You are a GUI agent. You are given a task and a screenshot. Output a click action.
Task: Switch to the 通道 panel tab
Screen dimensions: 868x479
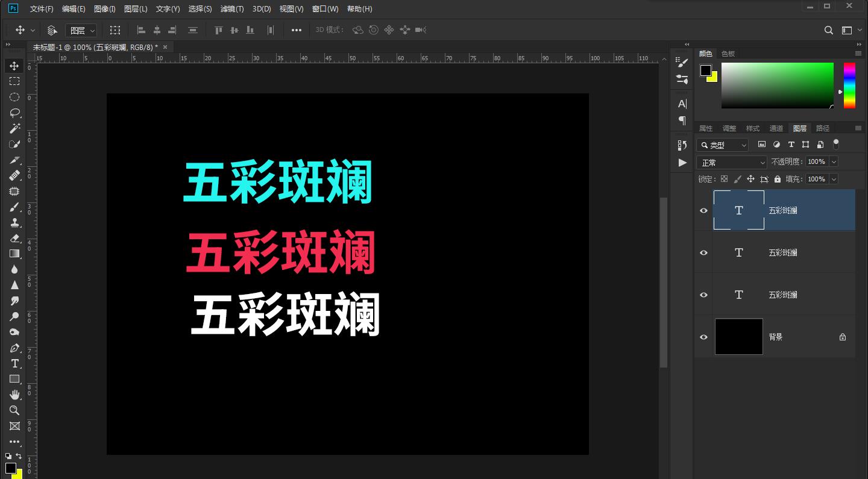click(x=776, y=128)
